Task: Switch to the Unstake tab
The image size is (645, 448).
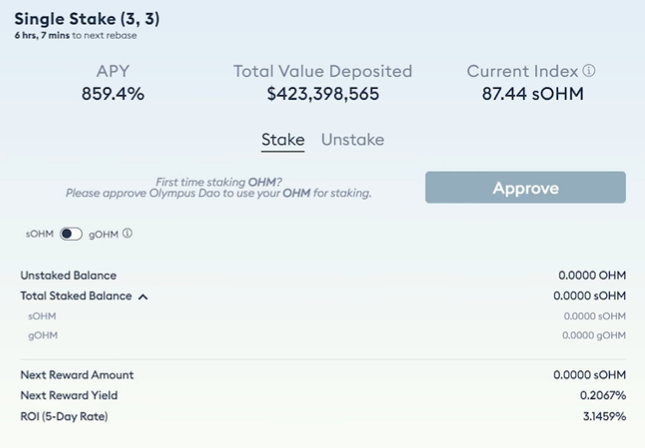Action: pyautogui.click(x=353, y=139)
